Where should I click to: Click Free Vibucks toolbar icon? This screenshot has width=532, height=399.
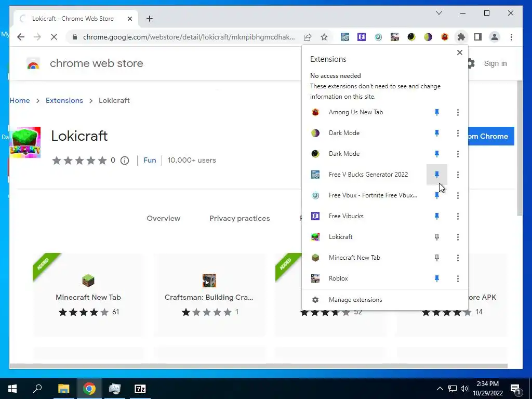(362, 37)
